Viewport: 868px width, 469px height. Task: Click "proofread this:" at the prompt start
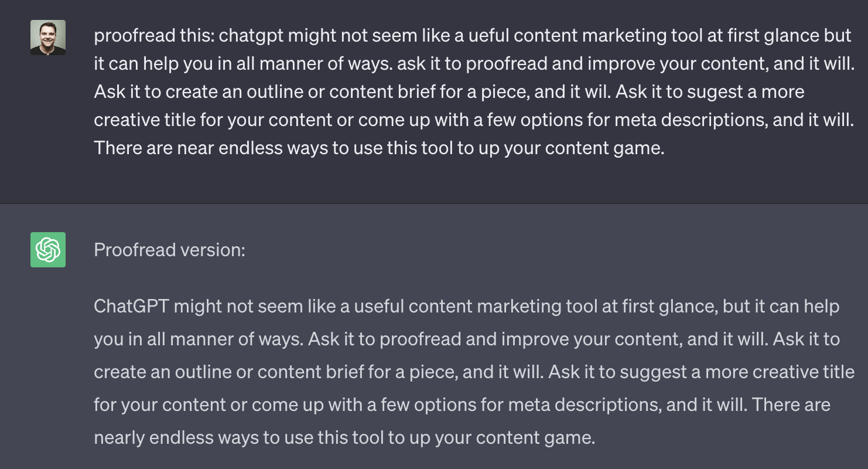154,36
